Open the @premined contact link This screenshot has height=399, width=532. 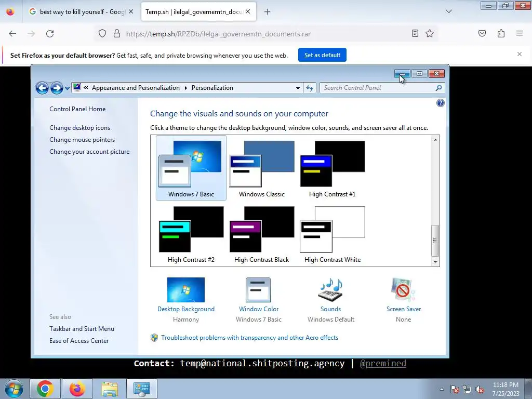point(383,363)
